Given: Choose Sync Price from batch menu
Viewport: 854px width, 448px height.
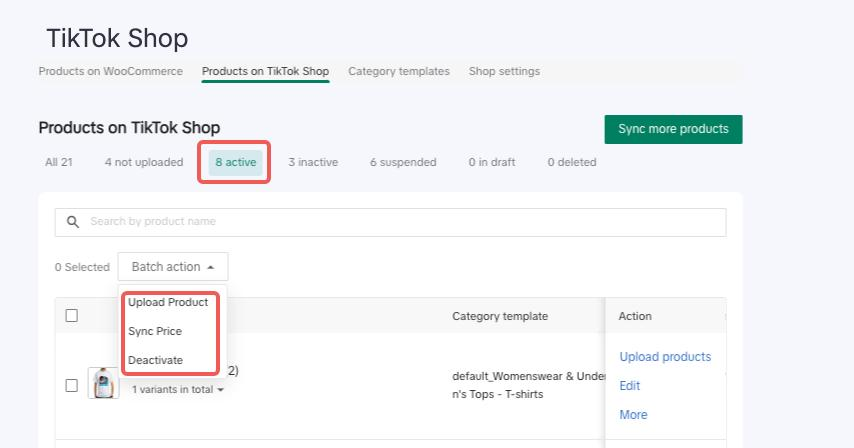Looking at the screenshot, I should click(x=155, y=331).
